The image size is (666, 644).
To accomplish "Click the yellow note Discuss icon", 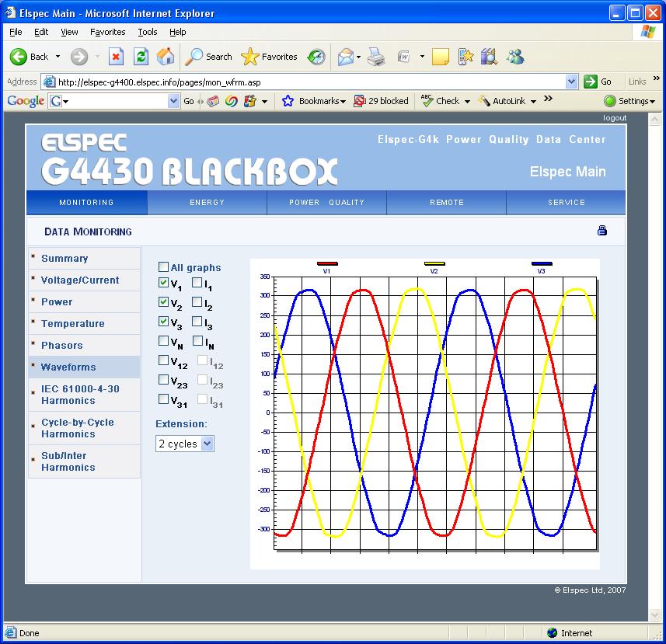I will pyautogui.click(x=441, y=57).
